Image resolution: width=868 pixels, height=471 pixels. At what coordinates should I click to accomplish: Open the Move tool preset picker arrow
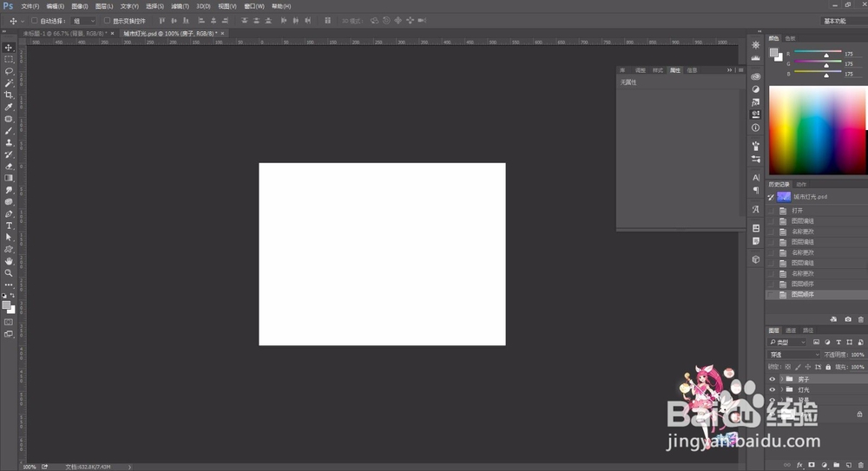pos(23,21)
